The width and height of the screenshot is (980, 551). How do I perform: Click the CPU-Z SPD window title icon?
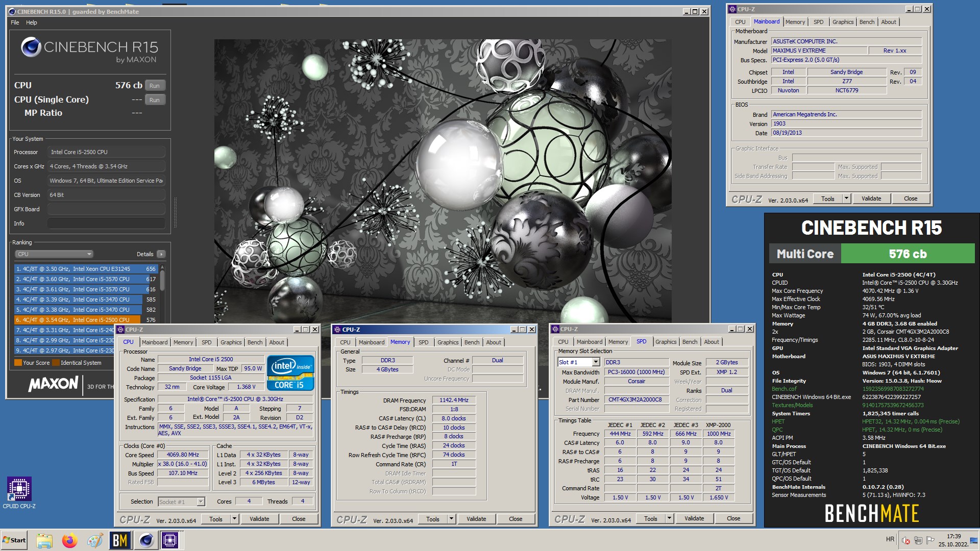(555, 329)
